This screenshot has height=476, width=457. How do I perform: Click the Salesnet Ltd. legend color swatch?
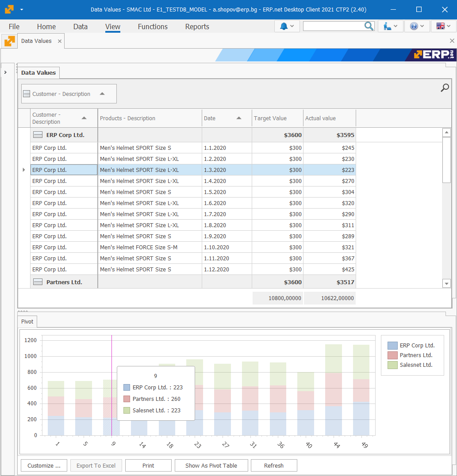[x=392, y=365]
